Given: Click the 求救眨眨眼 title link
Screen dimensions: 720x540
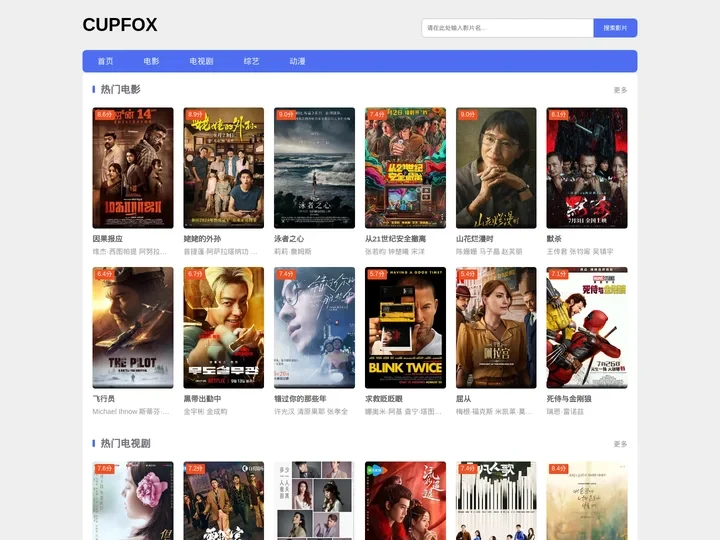Looking at the screenshot, I should point(384,399).
